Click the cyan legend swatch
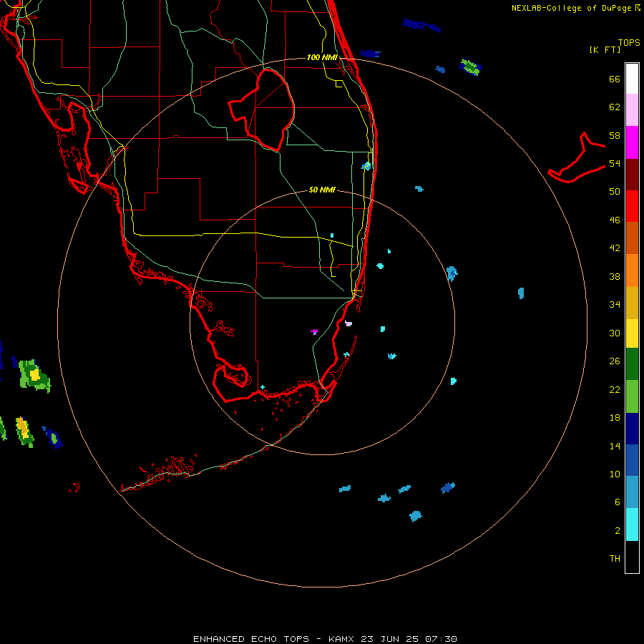The width and height of the screenshot is (644, 644). pyautogui.click(x=632, y=525)
